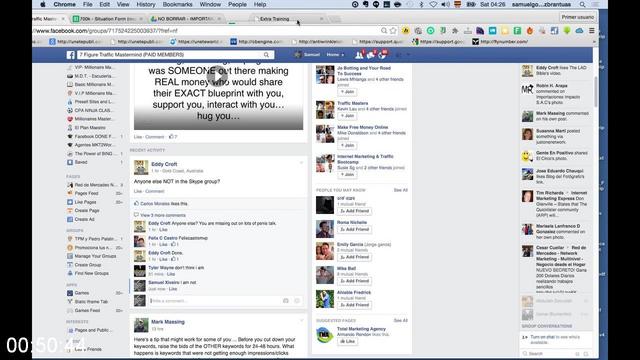Switch to the NO BORRAR tab

pos(186,19)
